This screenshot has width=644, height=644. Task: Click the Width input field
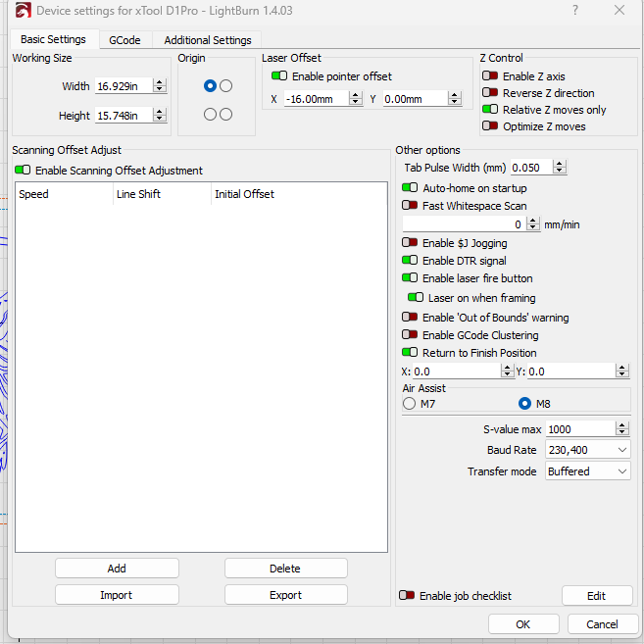pyautogui.click(x=124, y=86)
